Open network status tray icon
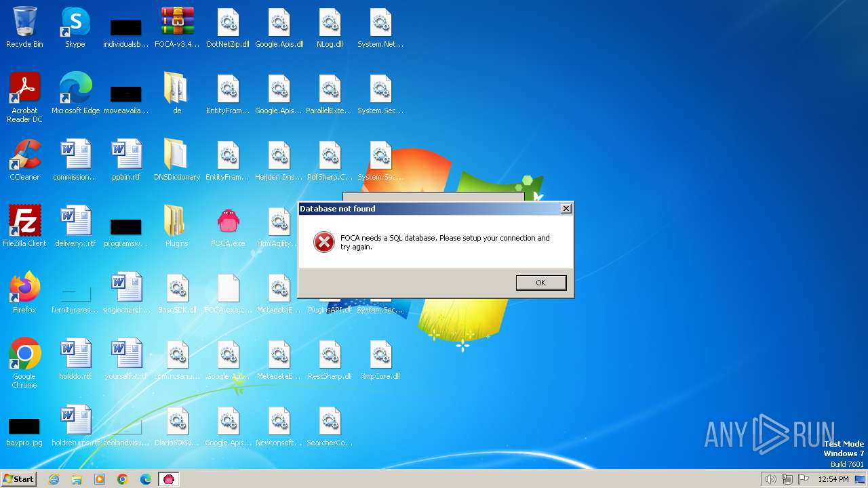The image size is (868, 488). [787, 479]
